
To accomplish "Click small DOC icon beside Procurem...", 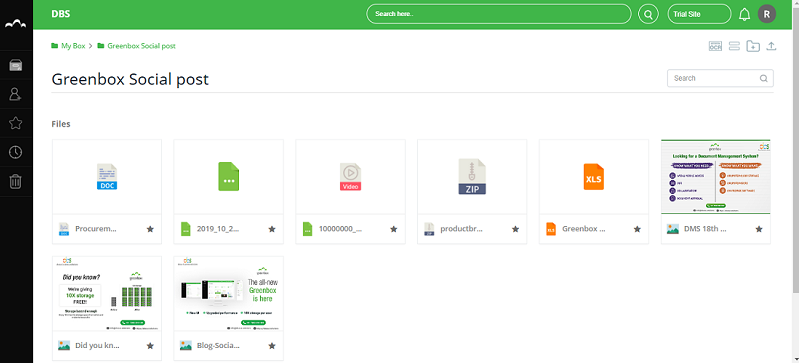I will point(64,229).
